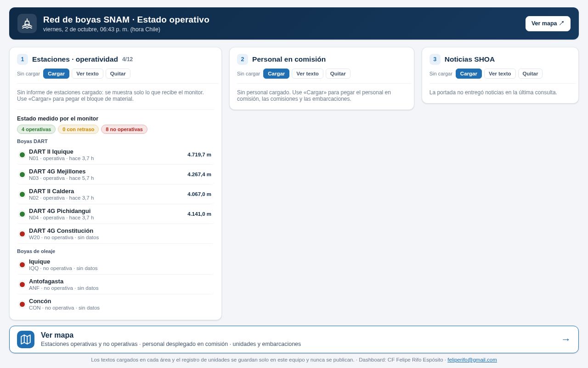Click green status dot for DART 4G Mejillones
The image size is (588, 368).
(22, 174)
